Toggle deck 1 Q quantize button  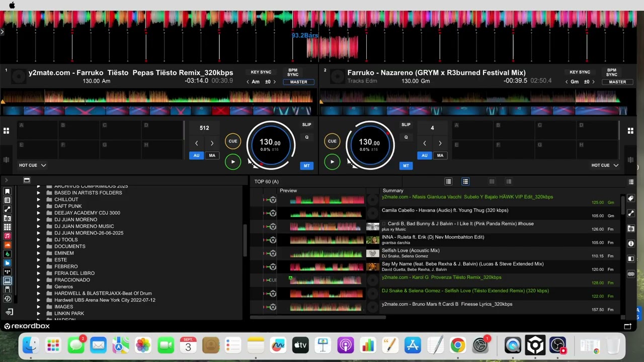point(306,137)
